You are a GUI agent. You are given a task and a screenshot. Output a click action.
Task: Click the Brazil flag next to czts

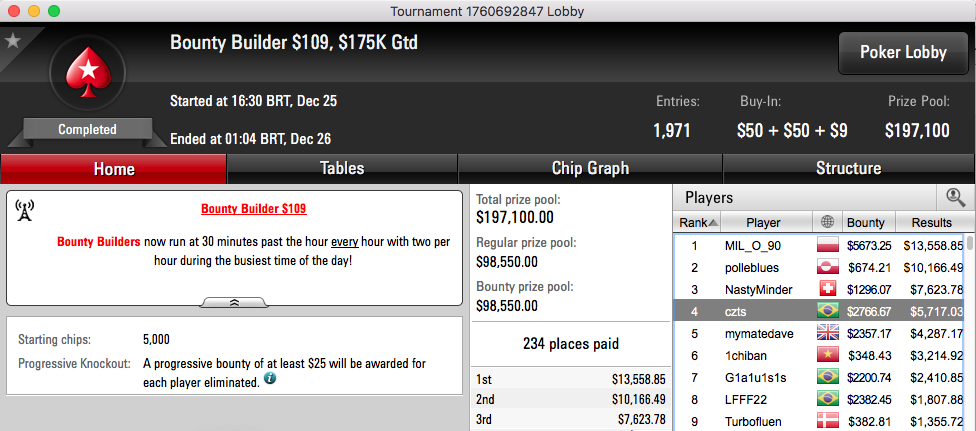coord(828,310)
